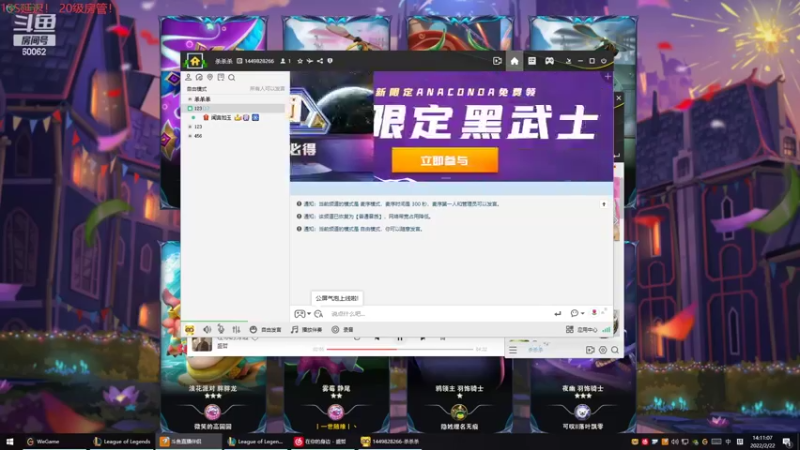
Task: Expand the 456 sub-channel
Action: click(190, 136)
